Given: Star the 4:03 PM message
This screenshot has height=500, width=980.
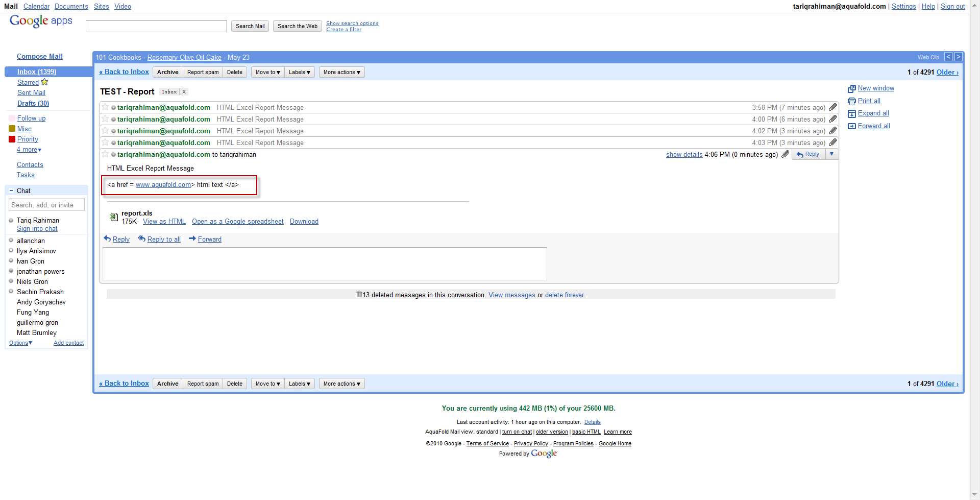Looking at the screenshot, I should coord(105,142).
